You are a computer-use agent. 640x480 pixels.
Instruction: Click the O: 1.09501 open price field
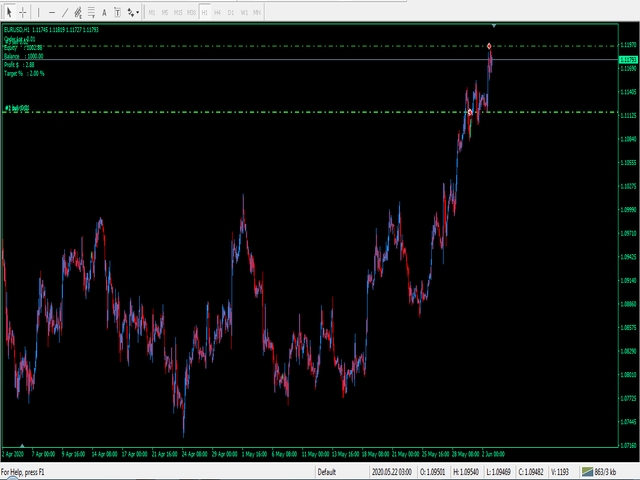(433, 472)
